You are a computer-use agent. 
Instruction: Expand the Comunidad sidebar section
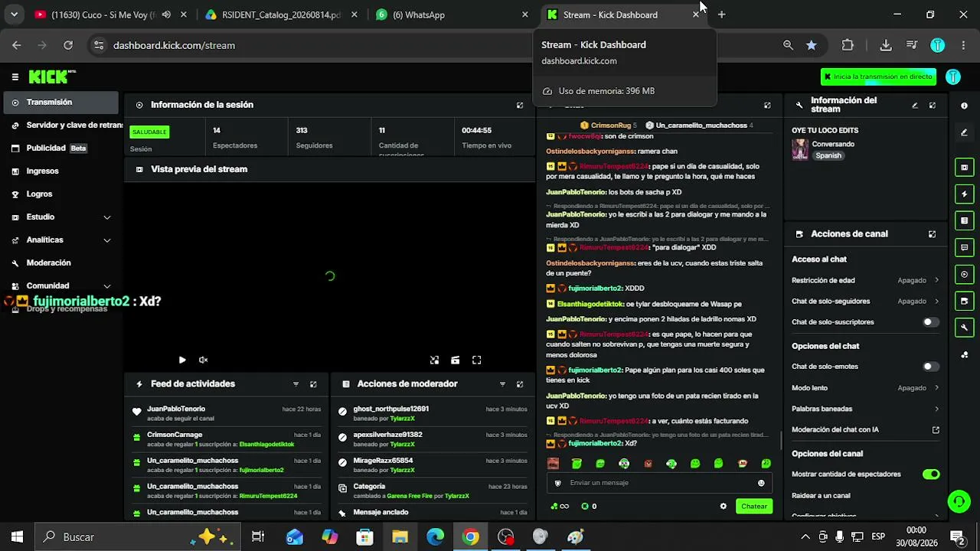coord(61,285)
